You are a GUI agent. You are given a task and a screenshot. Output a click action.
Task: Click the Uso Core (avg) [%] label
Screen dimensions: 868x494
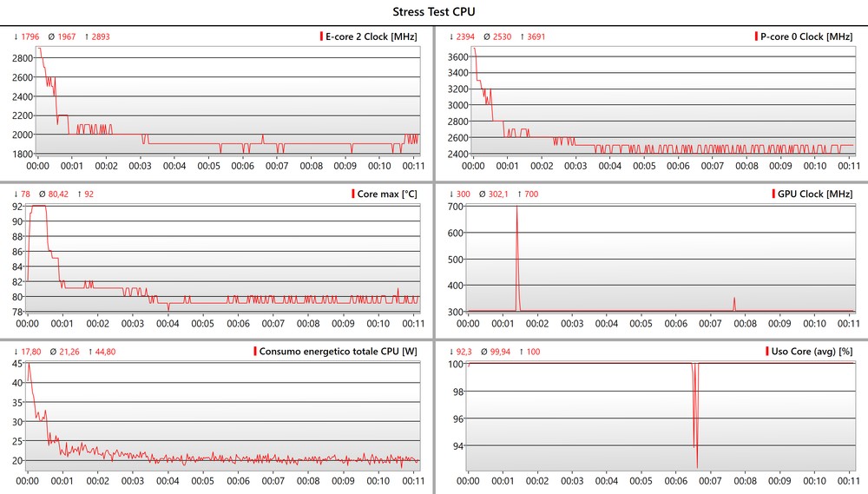[811, 351]
